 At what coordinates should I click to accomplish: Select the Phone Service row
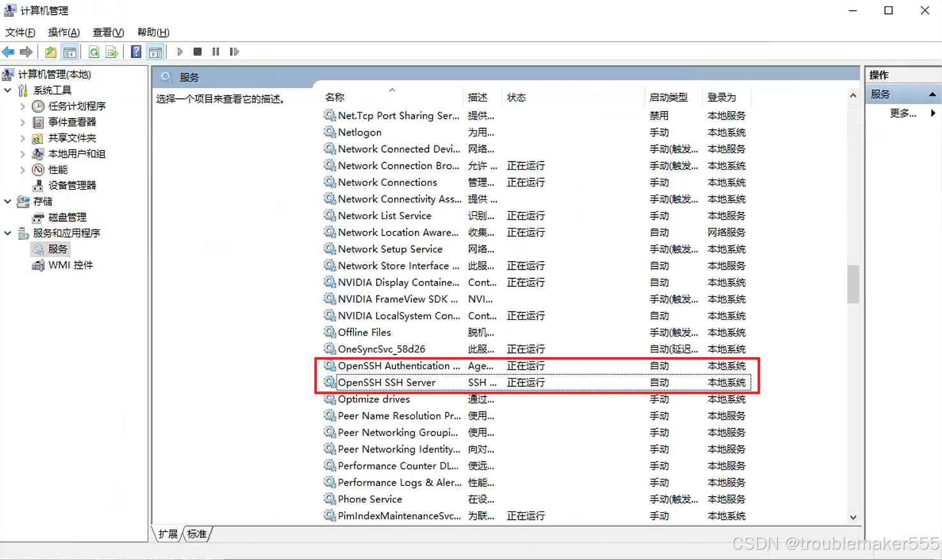(x=536, y=499)
